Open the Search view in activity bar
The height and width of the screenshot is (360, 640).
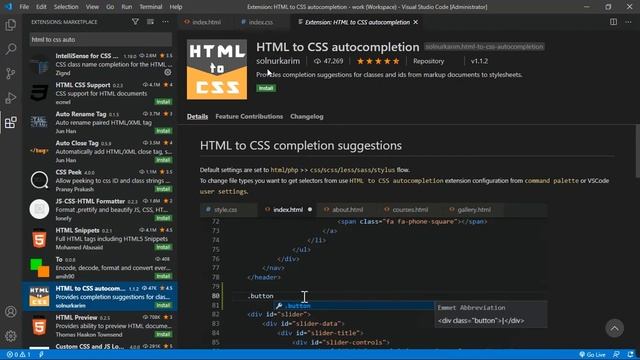(11, 49)
